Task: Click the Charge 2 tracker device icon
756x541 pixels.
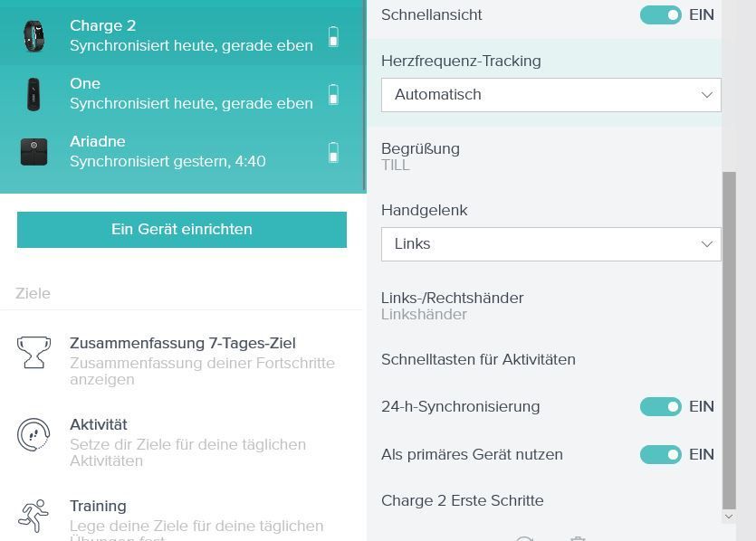Action: [33, 36]
